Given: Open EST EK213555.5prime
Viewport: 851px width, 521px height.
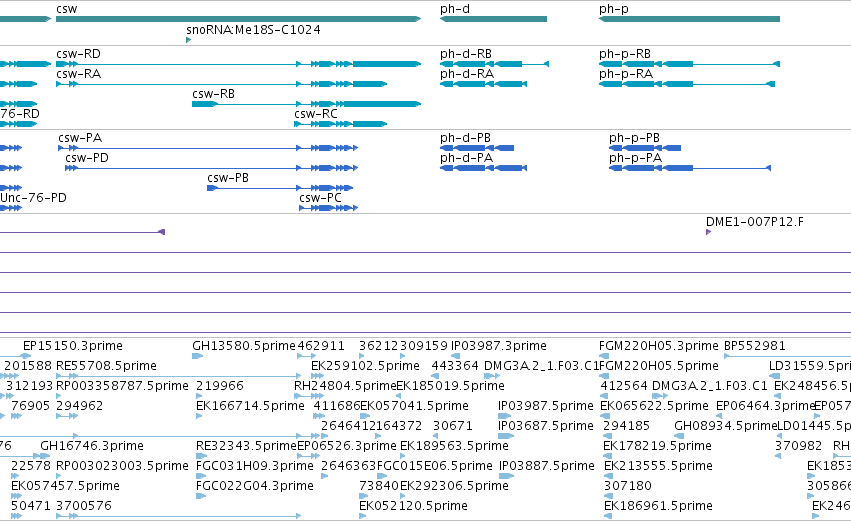Looking at the screenshot, I should click(x=658, y=467).
